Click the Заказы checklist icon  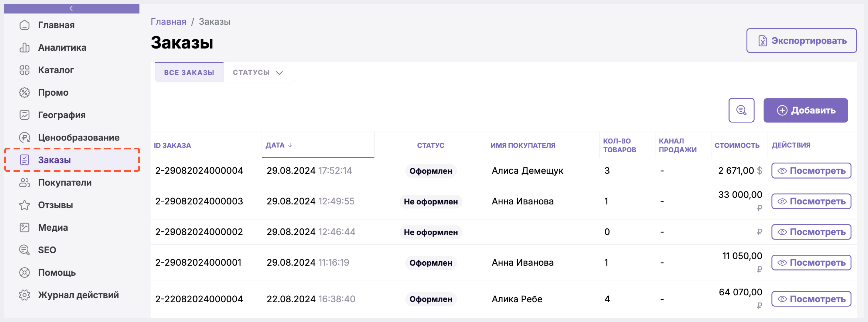pos(24,160)
